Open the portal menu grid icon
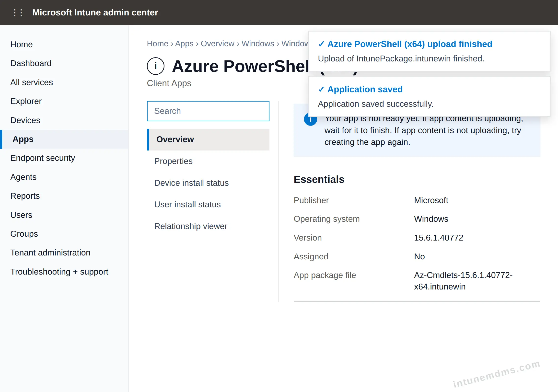This screenshot has width=558, height=392. (18, 12)
